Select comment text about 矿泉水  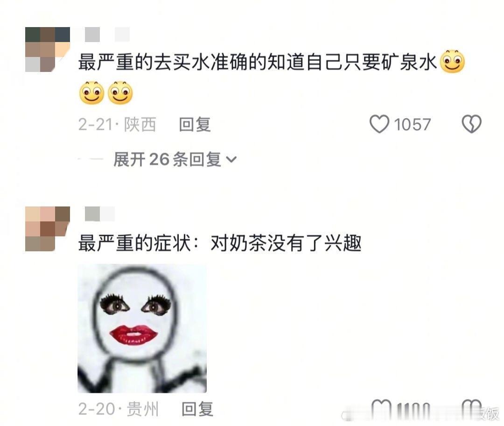(258, 62)
